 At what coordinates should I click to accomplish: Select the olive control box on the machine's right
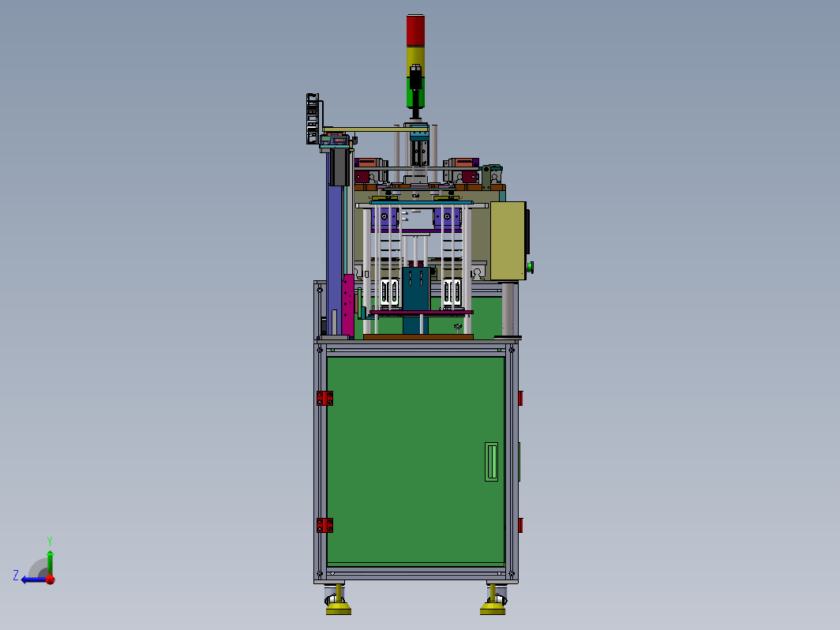pyautogui.click(x=508, y=241)
